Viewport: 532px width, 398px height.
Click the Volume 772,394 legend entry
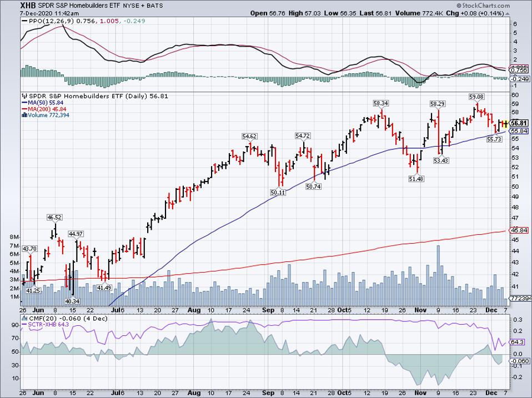48,115
